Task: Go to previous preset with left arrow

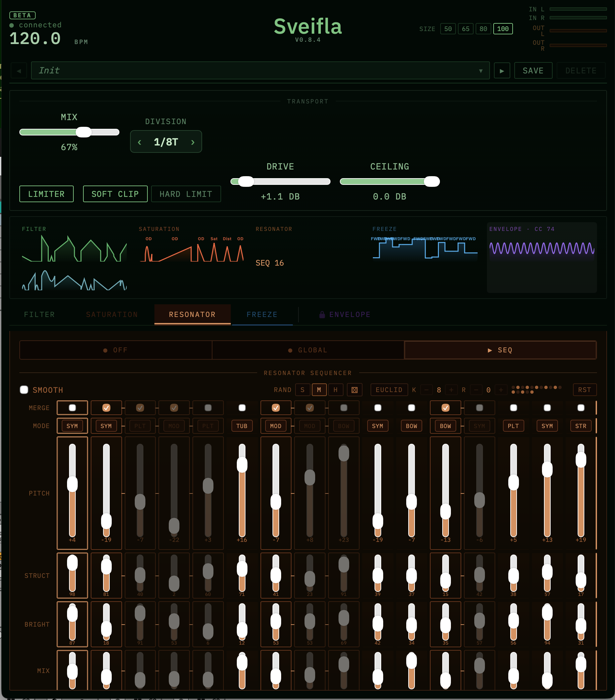Action: (19, 70)
